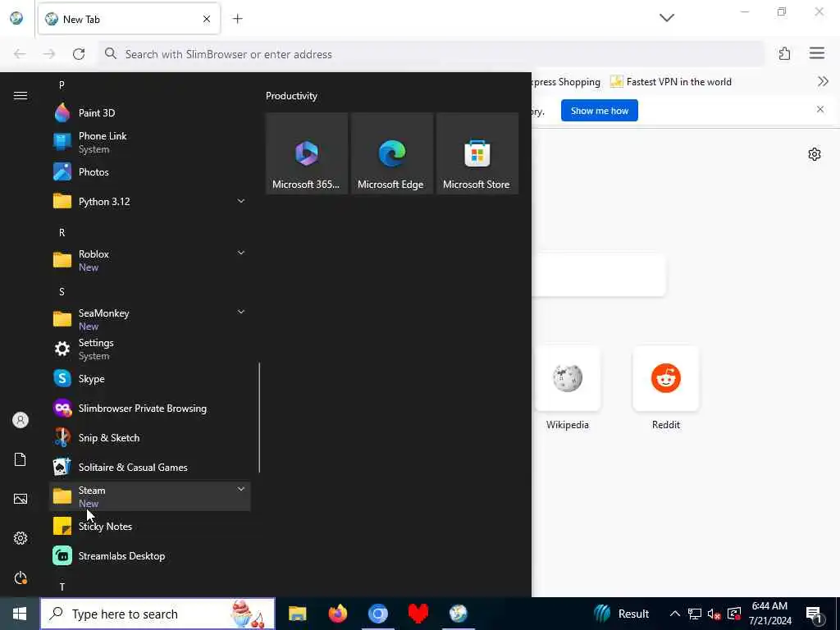Click the security tray icon with red badge

pyautogui.click(x=734, y=614)
